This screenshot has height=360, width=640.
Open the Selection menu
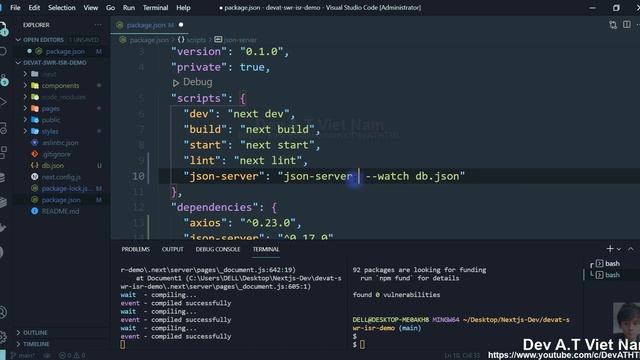pos(62,7)
